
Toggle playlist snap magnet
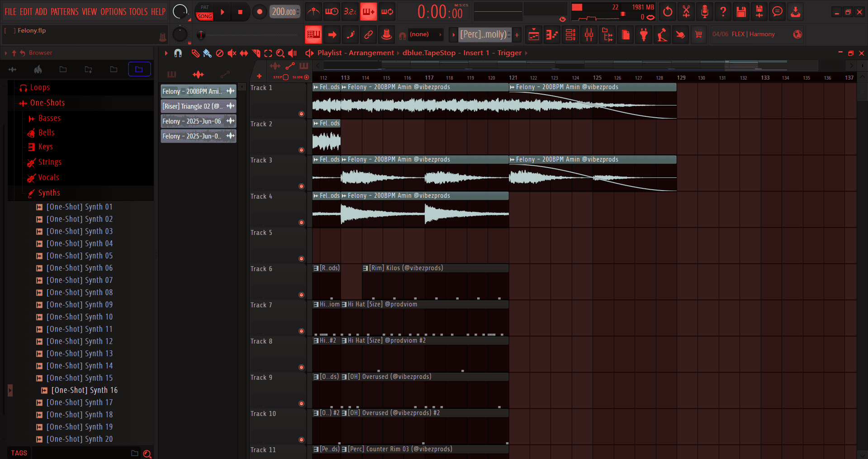point(178,53)
